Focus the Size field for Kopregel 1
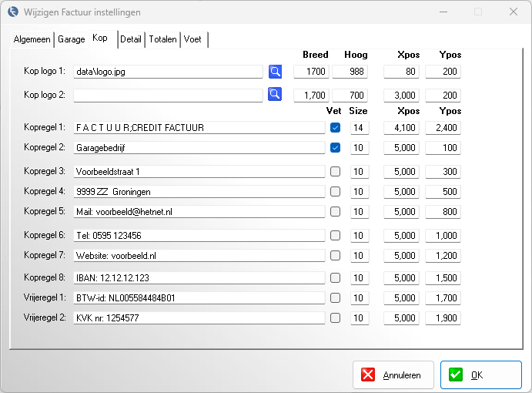Image resolution: width=532 pixels, height=393 pixels. click(360, 127)
